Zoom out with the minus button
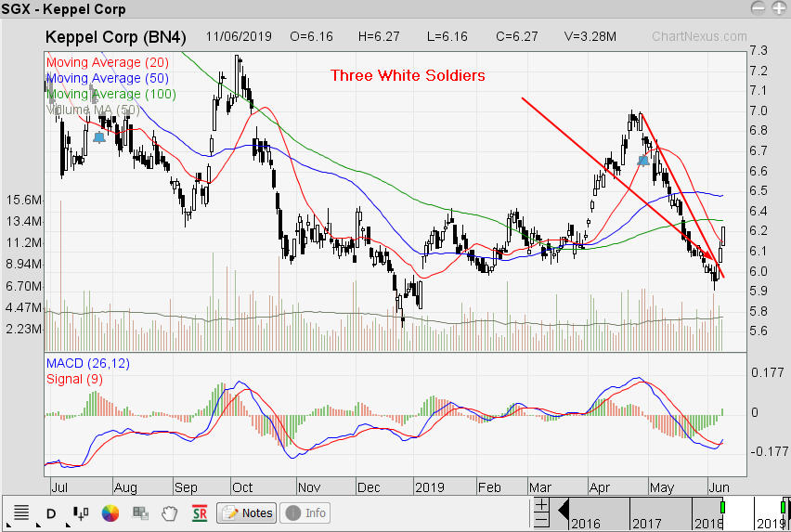 pos(541,520)
